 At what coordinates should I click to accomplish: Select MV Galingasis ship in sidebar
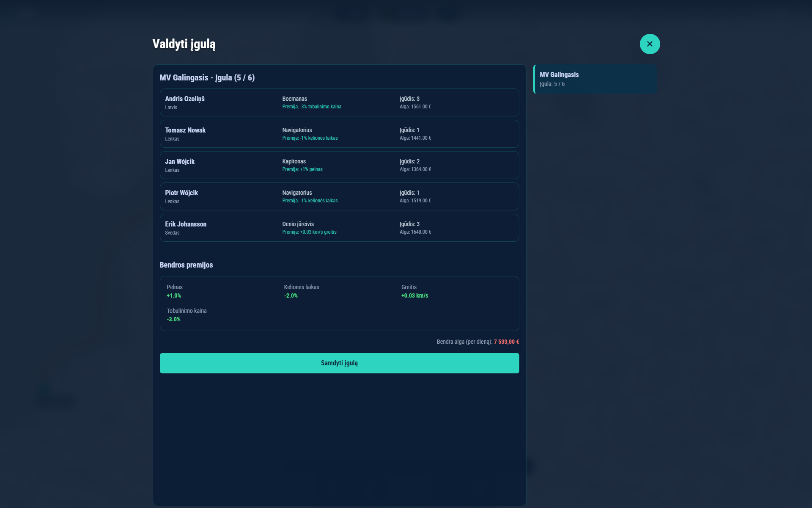tap(595, 79)
